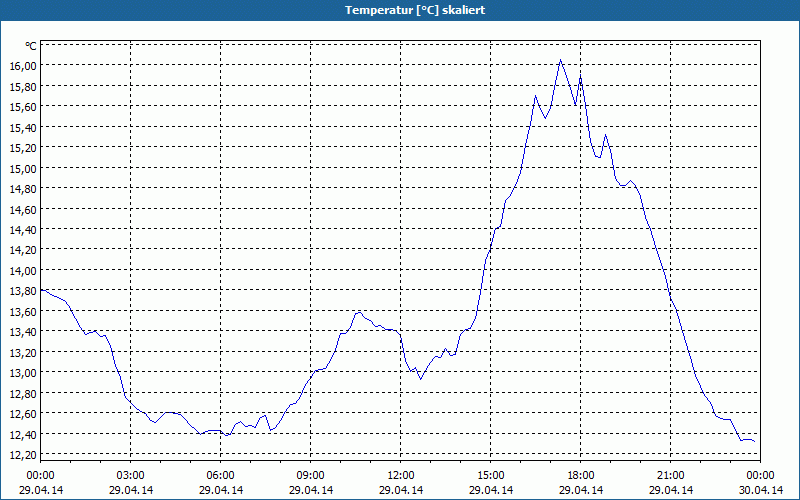
Task: Click the highest peak of the temperature curve
Action: 560,60
